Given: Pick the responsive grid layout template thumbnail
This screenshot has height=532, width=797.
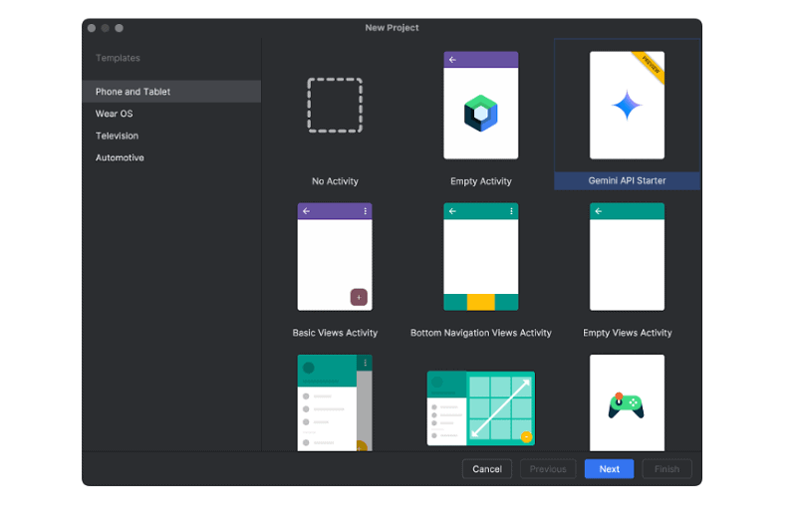Looking at the screenshot, I should pyautogui.click(x=481, y=408).
